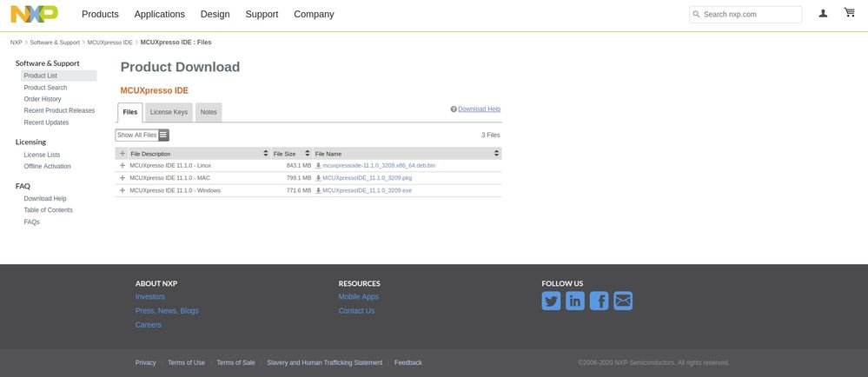Click download icon for the .pkg file
Screen dimensions: 868x377
click(x=318, y=178)
